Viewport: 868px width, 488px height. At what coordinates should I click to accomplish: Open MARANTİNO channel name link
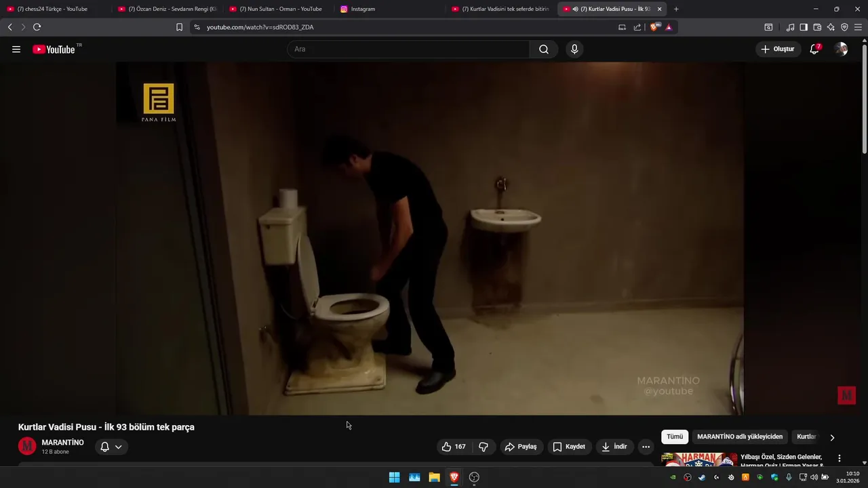coord(63,443)
